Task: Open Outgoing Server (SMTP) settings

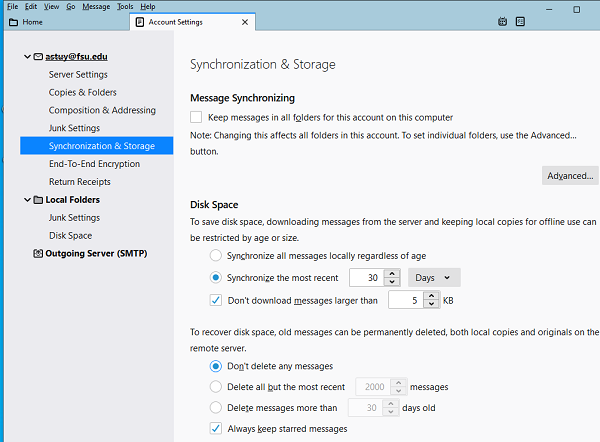Action: coord(96,253)
